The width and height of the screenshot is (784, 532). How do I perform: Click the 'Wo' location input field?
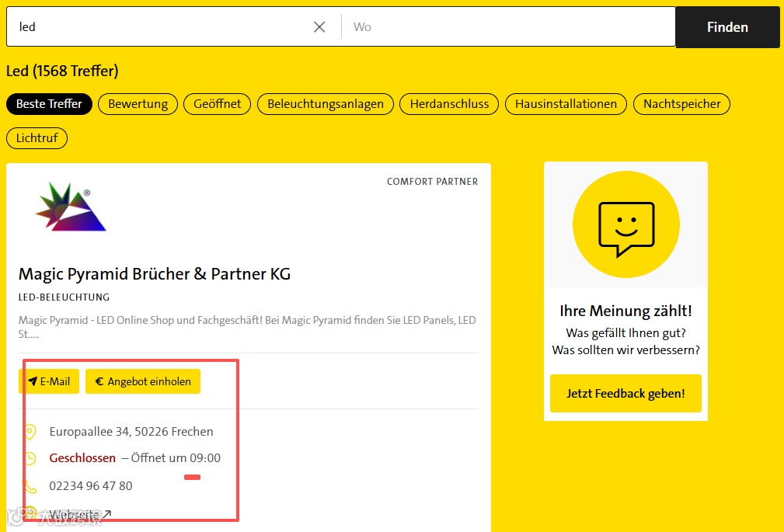(x=508, y=27)
